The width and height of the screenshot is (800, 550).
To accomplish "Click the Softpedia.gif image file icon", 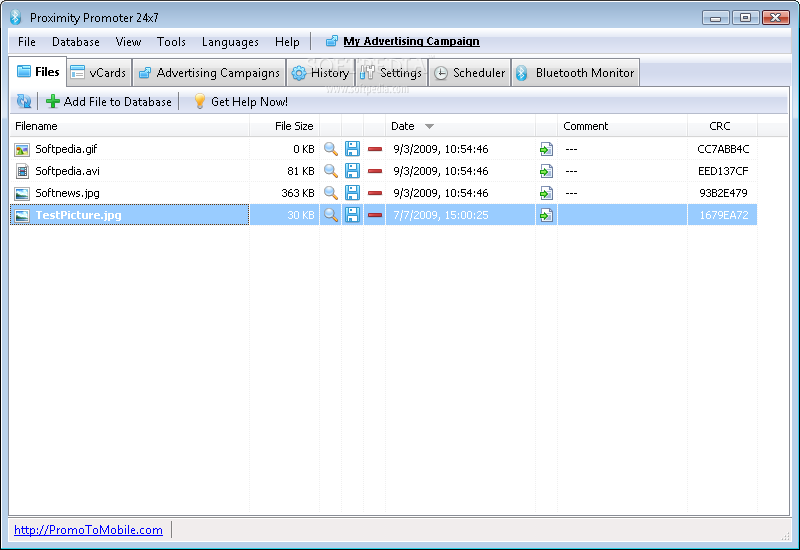I will coord(22,149).
